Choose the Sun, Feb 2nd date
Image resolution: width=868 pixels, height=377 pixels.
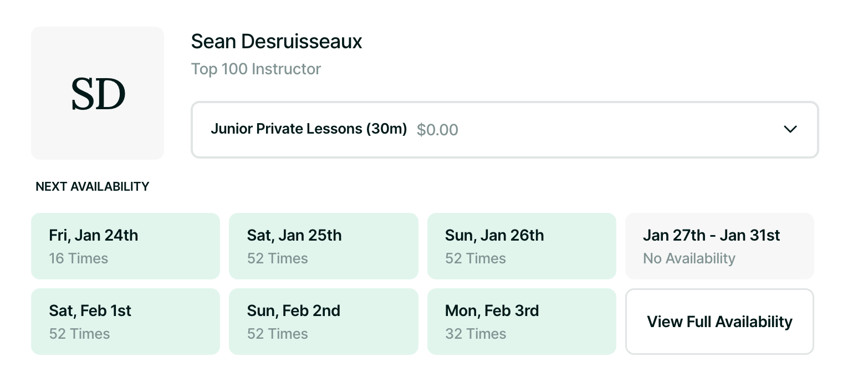tap(323, 321)
